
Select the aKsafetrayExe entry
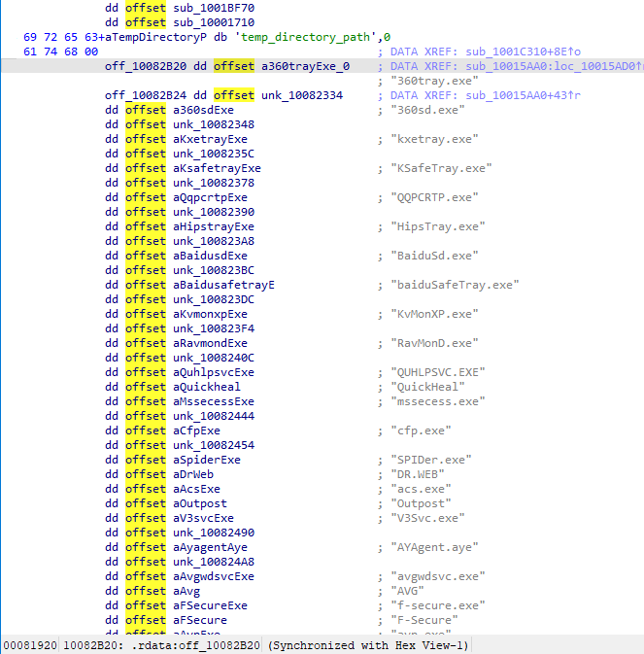[x=218, y=168]
